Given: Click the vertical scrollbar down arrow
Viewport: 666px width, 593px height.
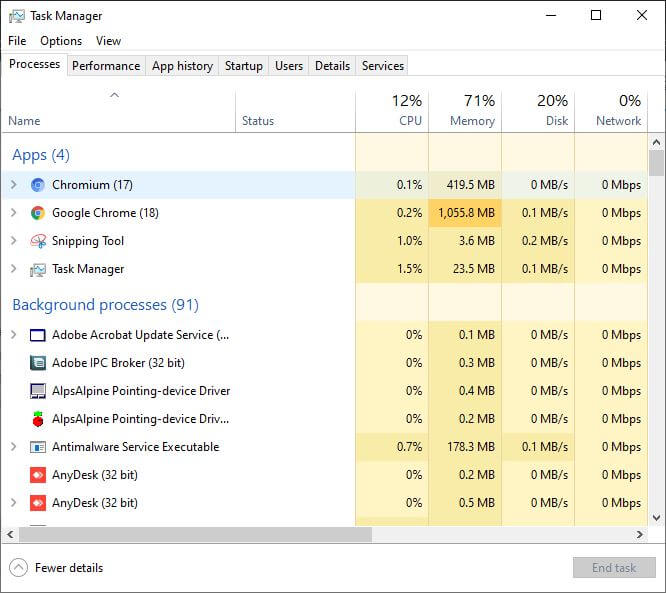Looking at the screenshot, I should (656, 518).
